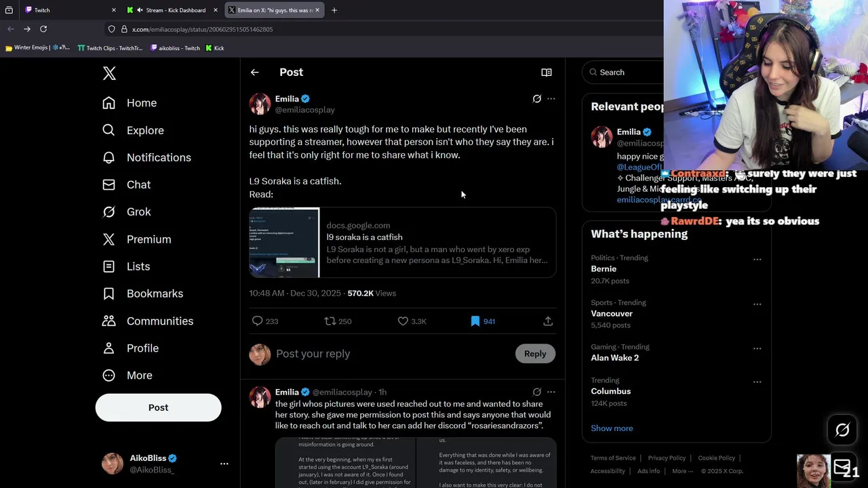Click the Reply button
This screenshot has height=488, width=868.
coord(535,354)
